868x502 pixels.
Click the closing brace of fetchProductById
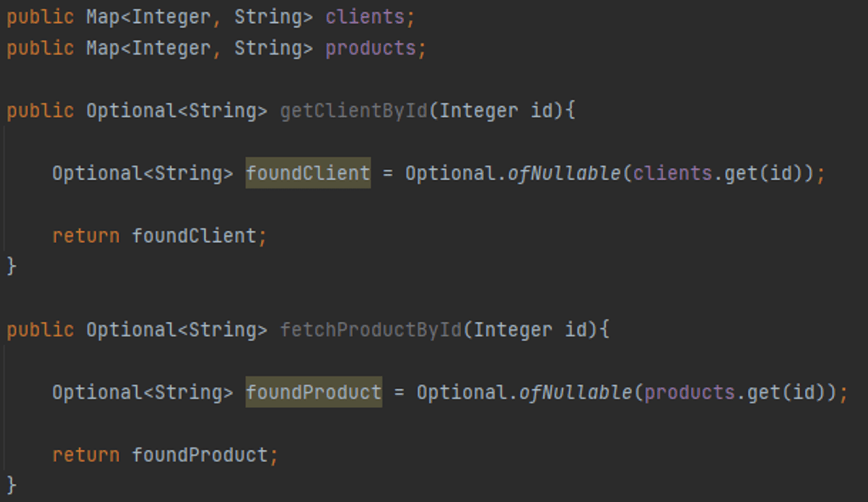tap(12, 485)
